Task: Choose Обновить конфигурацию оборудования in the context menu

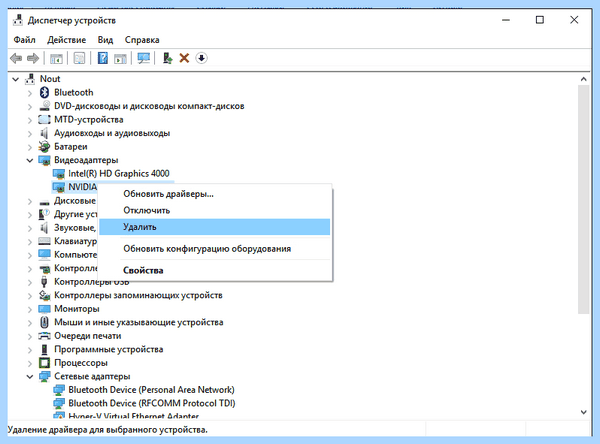Action: click(x=215, y=249)
